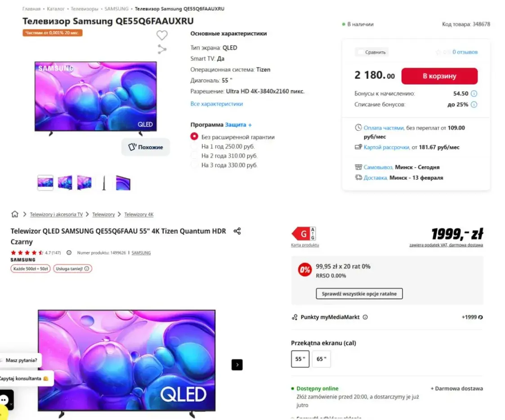Click Sprawdź wszystkie opcje ratalne button
The width and height of the screenshot is (505, 420).
[x=359, y=294]
